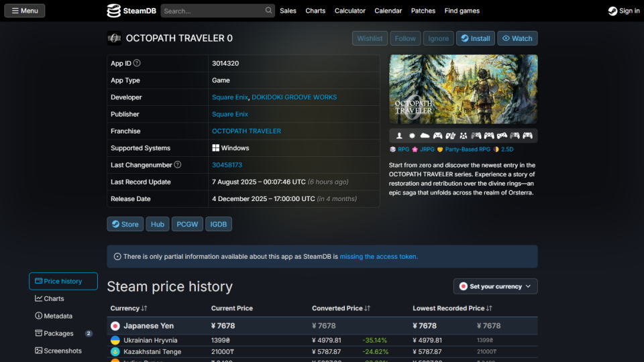Click the JRPG tag link
The width and height of the screenshot is (644, 362).
click(427, 149)
